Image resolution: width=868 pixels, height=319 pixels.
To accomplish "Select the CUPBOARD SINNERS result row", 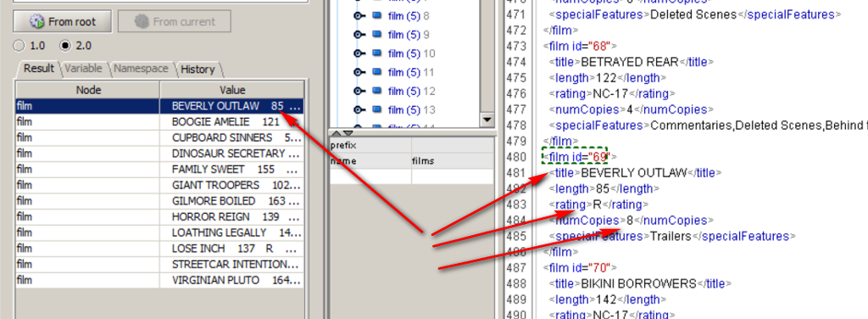I will pyautogui.click(x=159, y=137).
